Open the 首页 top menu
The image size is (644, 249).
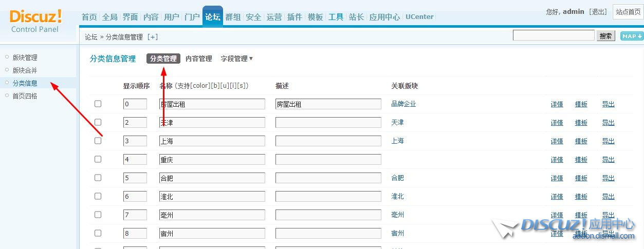89,17
